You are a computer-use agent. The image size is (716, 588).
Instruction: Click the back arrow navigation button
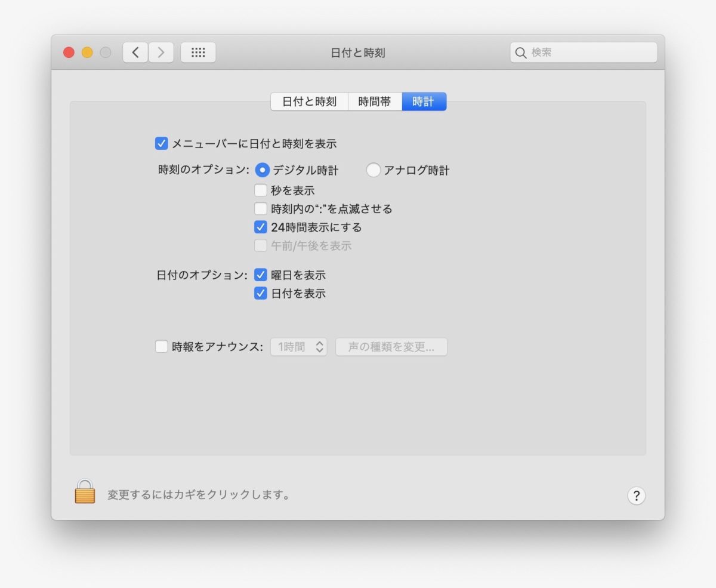[135, 53]
